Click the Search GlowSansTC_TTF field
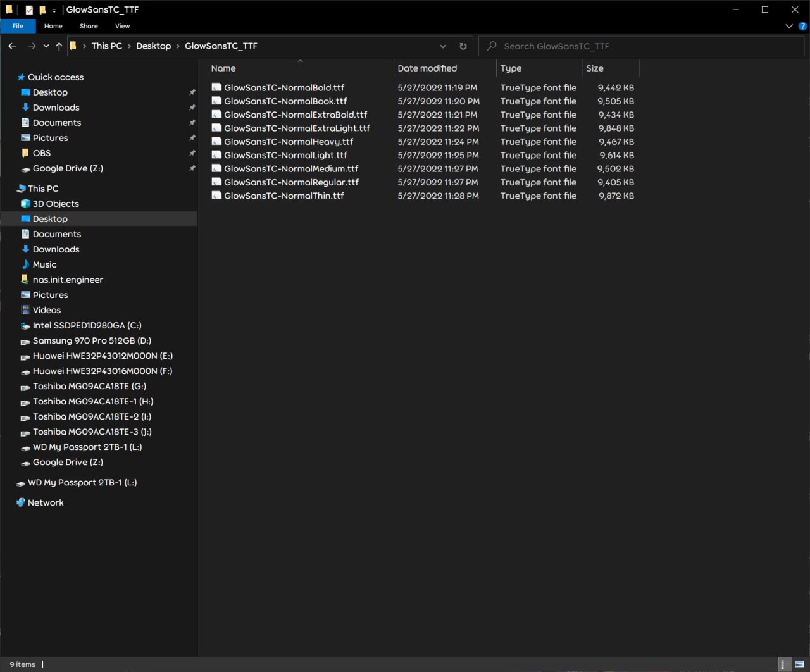This screenshot has height=672, width=810. 642,46
